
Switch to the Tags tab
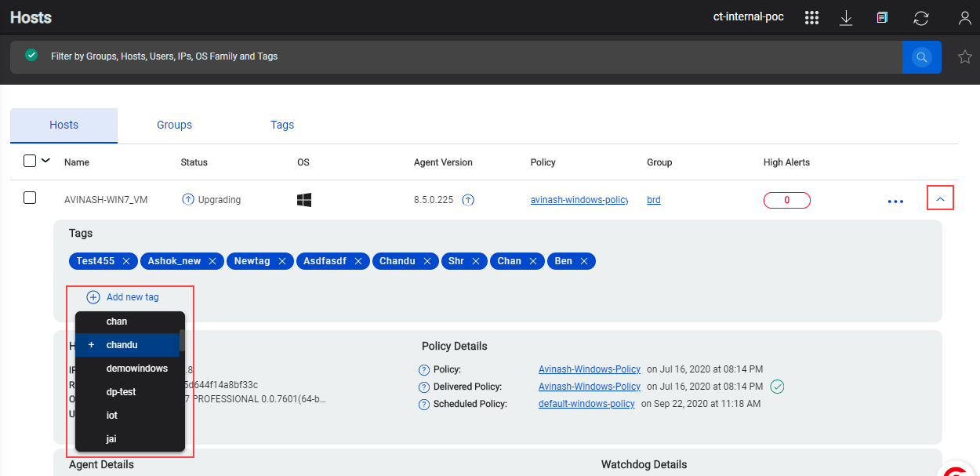click(282, 125)
